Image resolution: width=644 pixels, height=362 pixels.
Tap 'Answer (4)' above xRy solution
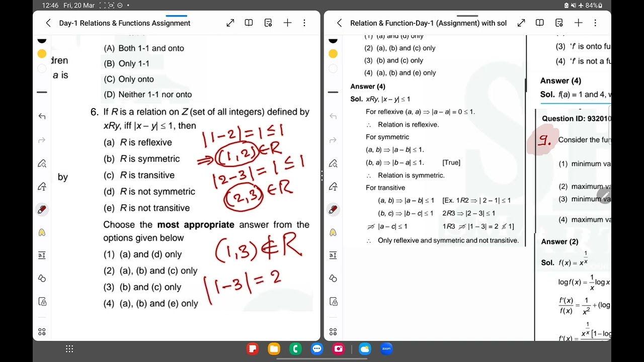(368, 86)
